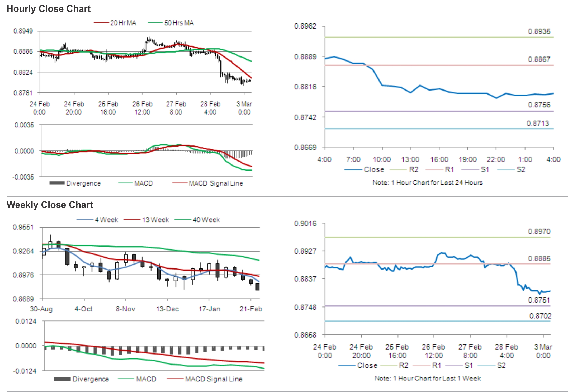Image resolution: width=568 pixels, height=392 pixels.
Task: Click the 22:00 time label
Action: [496, 159]
